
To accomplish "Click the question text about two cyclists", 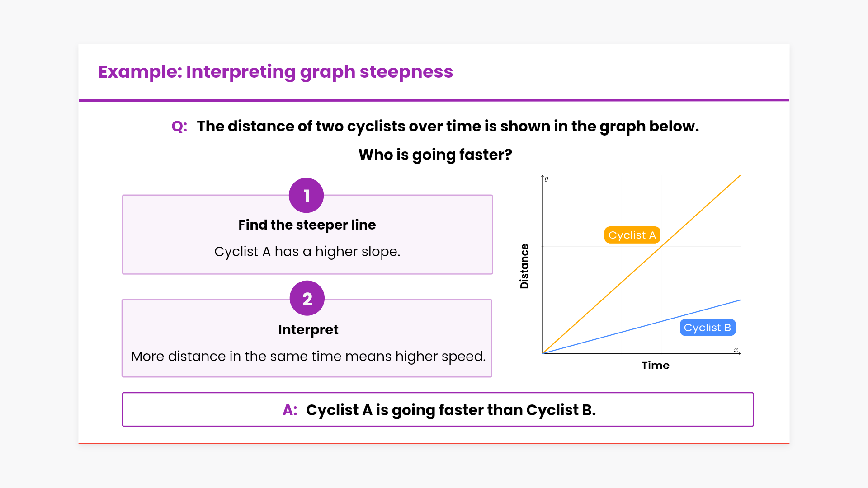I will (x=448, y=127).
